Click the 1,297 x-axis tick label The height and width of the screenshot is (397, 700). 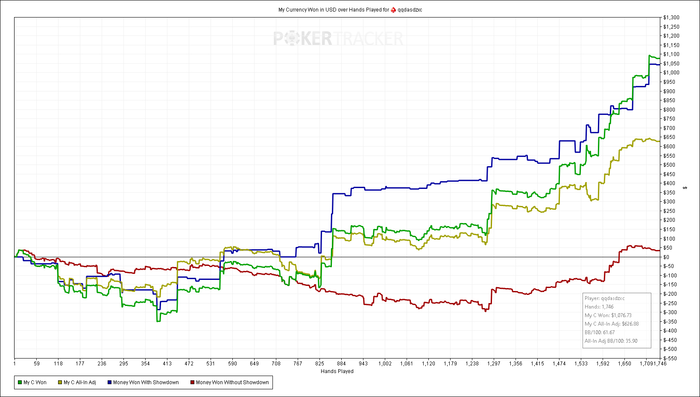coord(495,364)
